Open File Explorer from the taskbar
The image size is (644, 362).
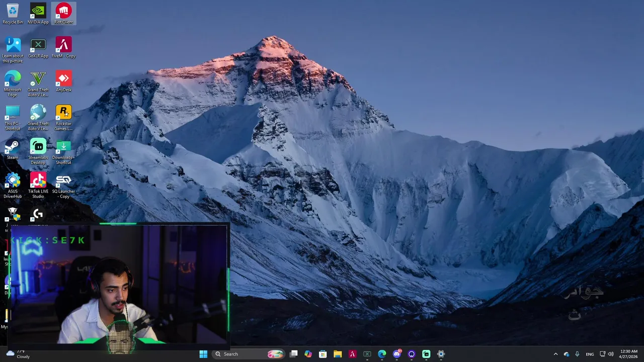(338, 354)
